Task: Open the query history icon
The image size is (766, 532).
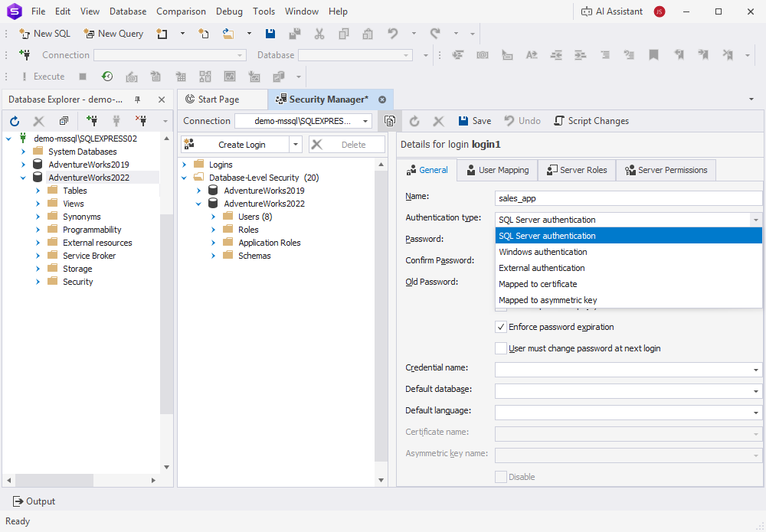Action: [x=107, y=76]
